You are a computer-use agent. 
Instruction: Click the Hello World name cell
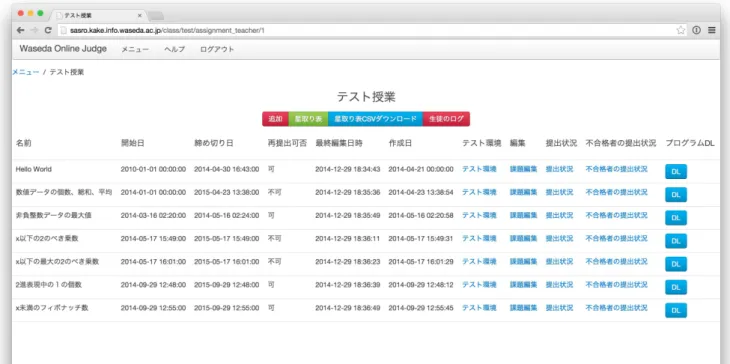pyautogui.click(x=34, y=169)
